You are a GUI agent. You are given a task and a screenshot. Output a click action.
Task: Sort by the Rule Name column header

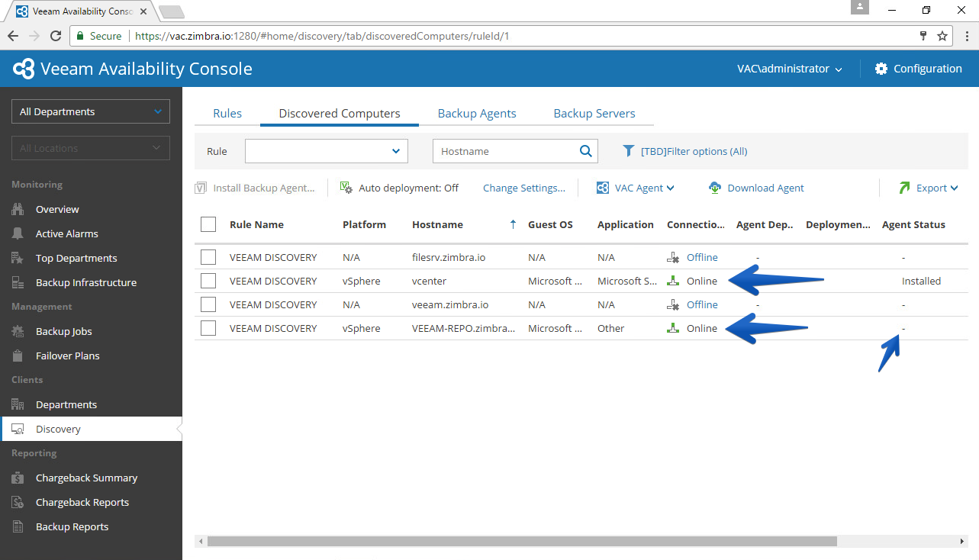click(x=256, y=224)
